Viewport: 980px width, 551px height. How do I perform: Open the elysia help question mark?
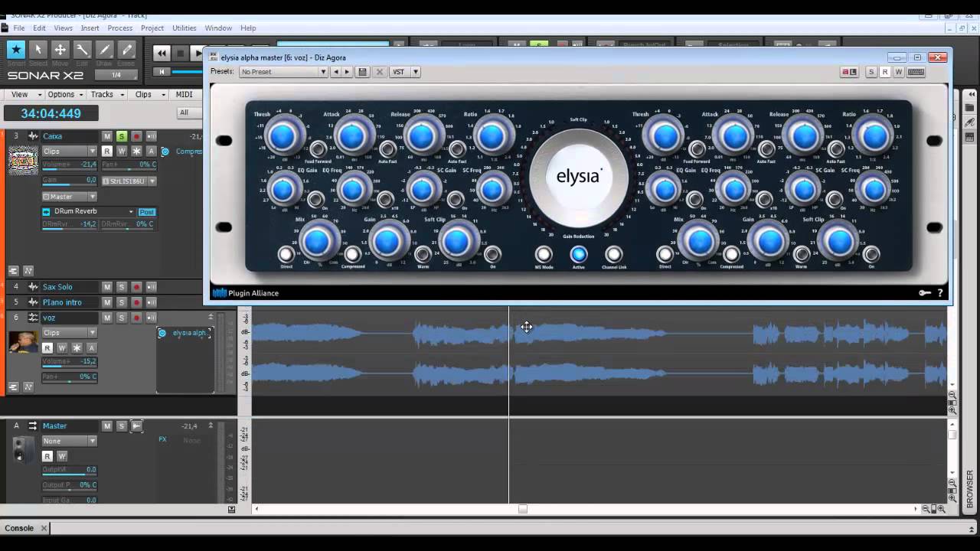pyautogui.click(x=940, y=293)
